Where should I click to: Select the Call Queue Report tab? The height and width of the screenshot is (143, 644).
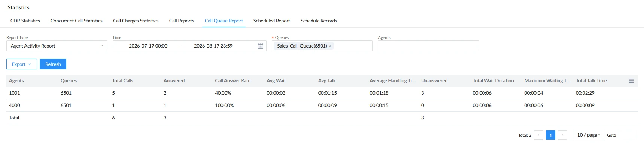[224, 21]
